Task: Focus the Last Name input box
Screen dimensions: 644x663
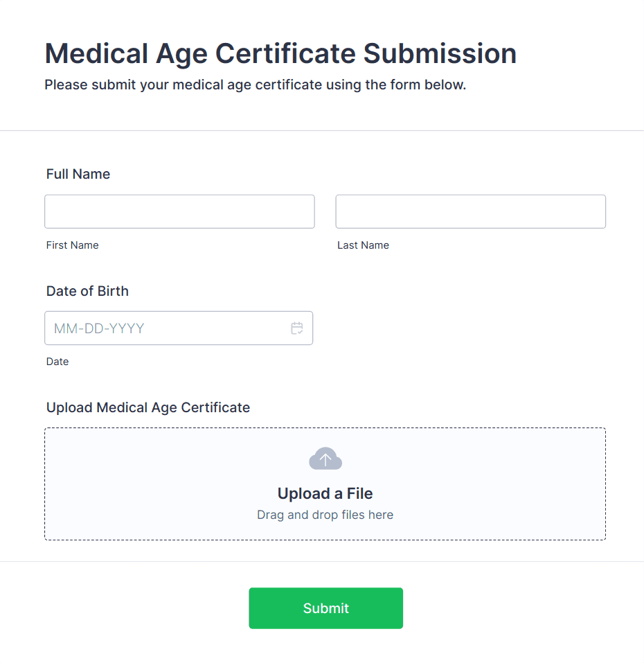Action: click(470, 211)
